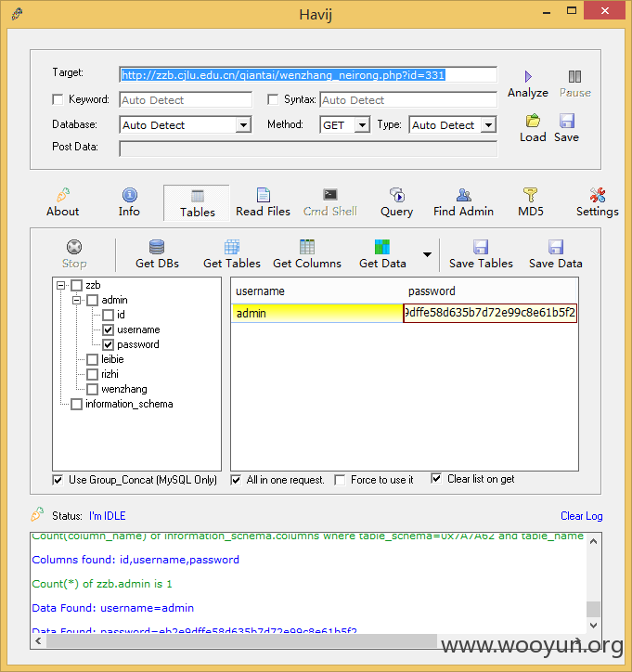
Task: Click log horizontal scrollbar left arrow
Action: [39, 640]
